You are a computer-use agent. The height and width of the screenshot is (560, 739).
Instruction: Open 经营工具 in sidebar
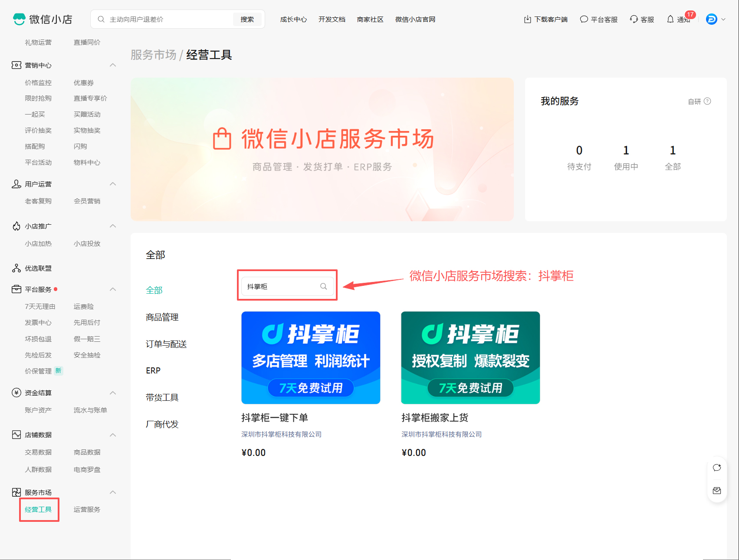[38, 509]
